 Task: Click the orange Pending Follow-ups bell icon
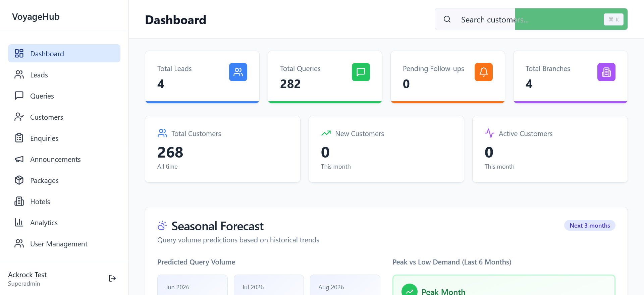pos(484,72)
